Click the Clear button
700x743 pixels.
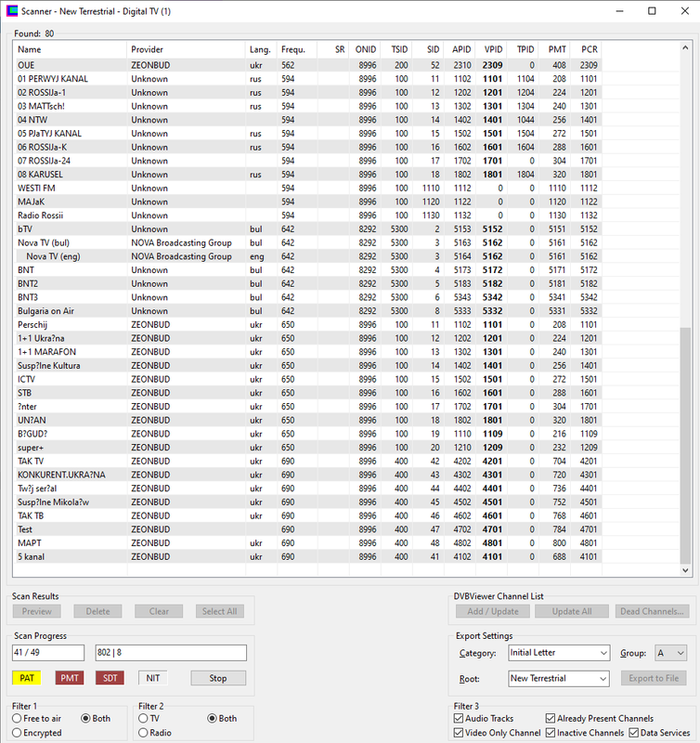(x=159, y=611)
